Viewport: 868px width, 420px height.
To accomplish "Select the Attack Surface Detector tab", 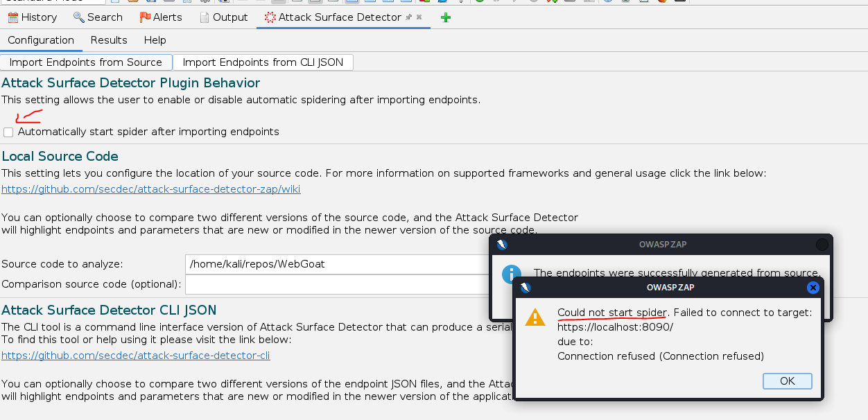I will tap(340, 17).
